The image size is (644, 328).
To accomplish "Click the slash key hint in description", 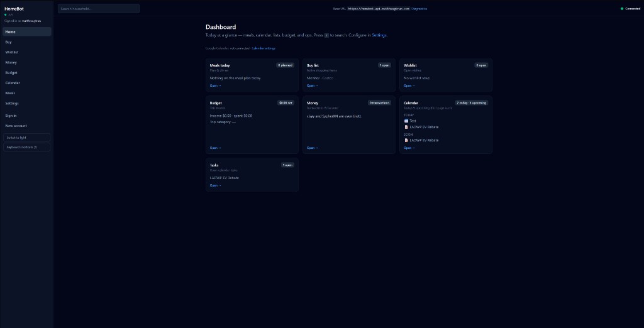I will [326, 35].
